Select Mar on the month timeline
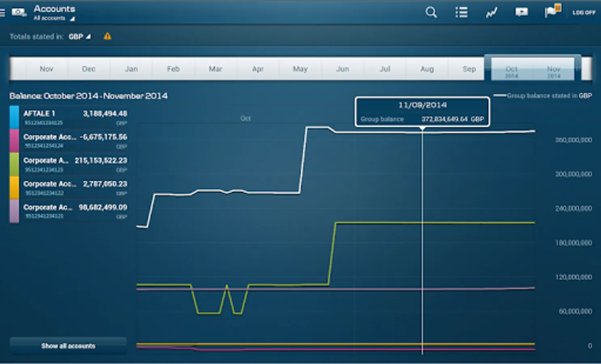The height and width of the screenshot is (364, 601). (216, 69)
